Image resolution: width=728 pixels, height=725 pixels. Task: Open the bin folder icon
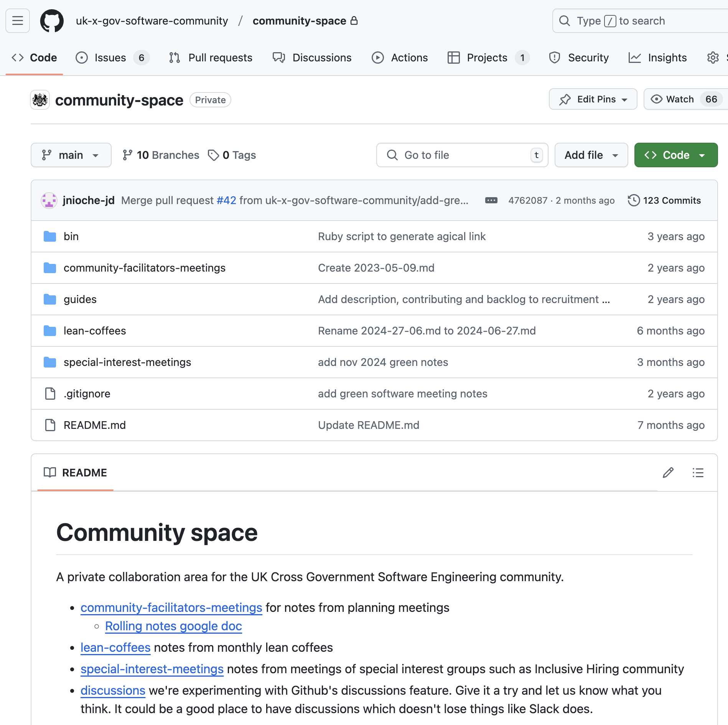click(x=49, y=236)
